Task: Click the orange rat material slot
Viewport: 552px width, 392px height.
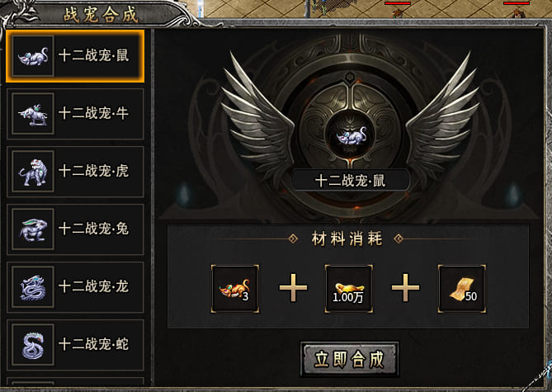Action: pyautogui.click(x=235, y=289)
